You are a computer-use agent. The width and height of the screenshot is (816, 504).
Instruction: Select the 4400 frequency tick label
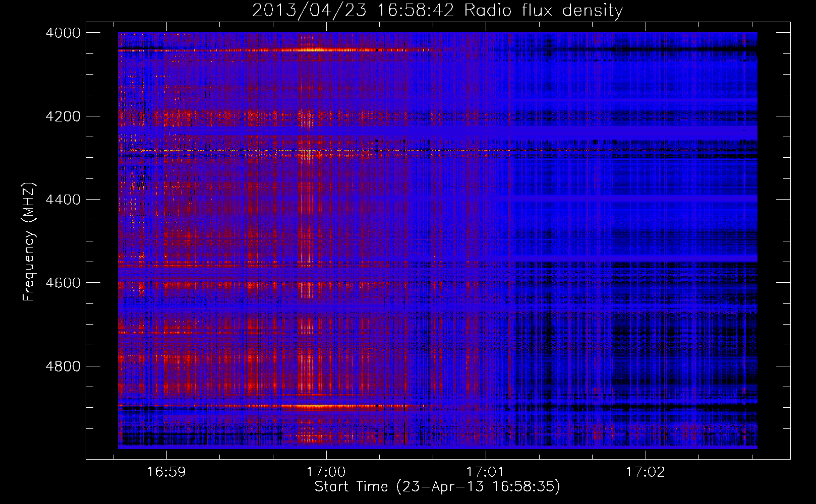(63, 200)
